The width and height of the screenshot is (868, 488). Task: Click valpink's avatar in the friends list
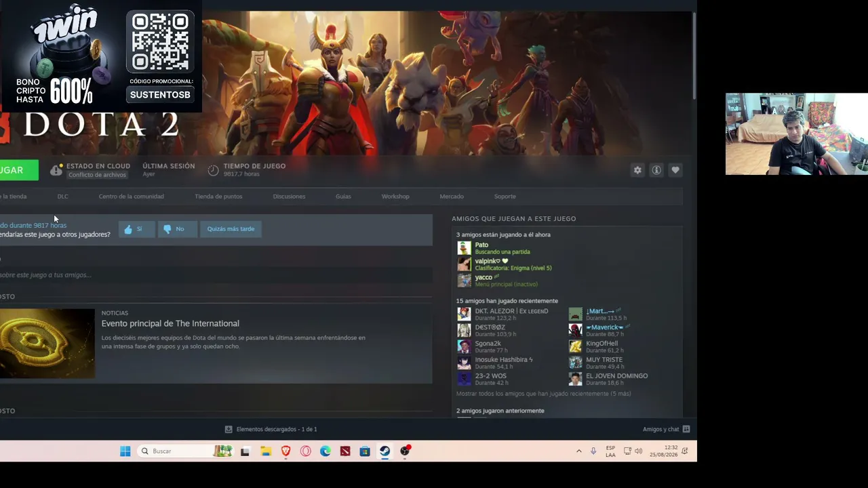464,264
